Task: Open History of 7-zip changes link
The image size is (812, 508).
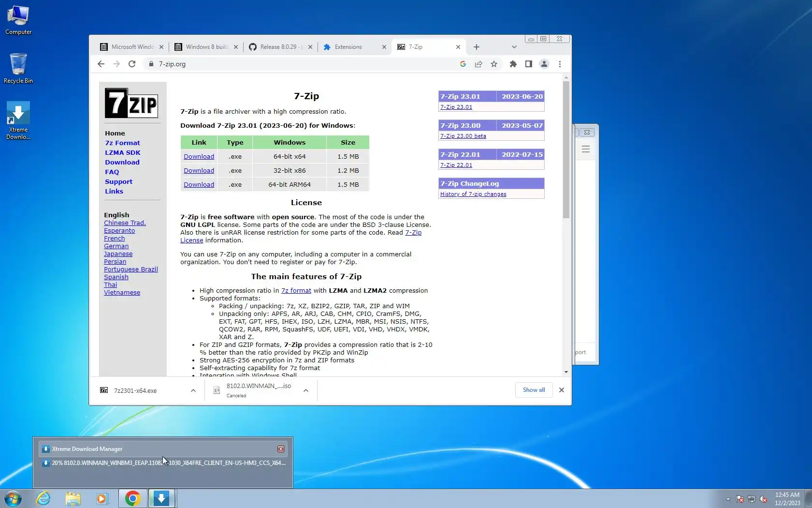Action: [x=473, y=194]
